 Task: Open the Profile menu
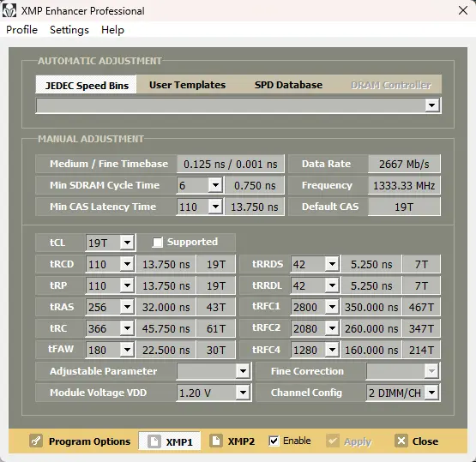coord(21,30)
